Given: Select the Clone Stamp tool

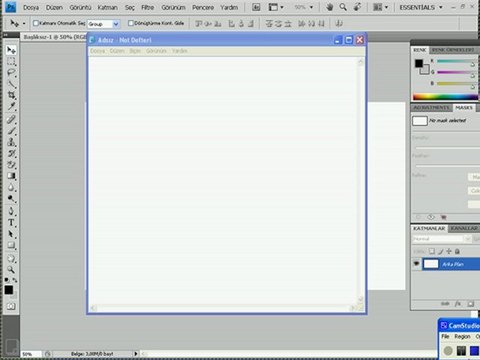Looking at the screenshot, I should 11,142.
